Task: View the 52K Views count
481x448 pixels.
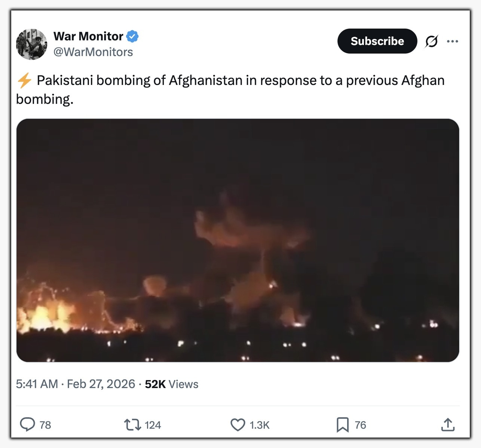Action: click(172, 384)
